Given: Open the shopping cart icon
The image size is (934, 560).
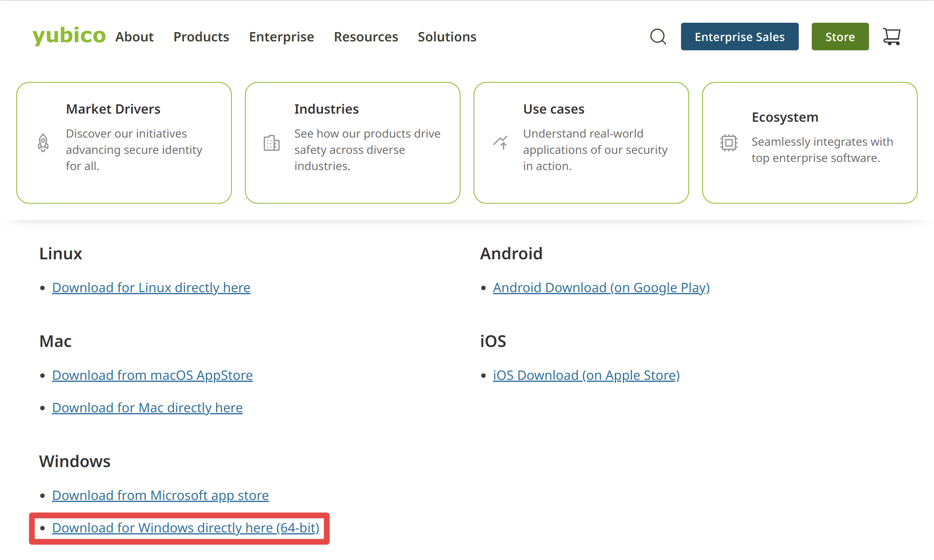Looking at the screenshot, I should point(892,37).
